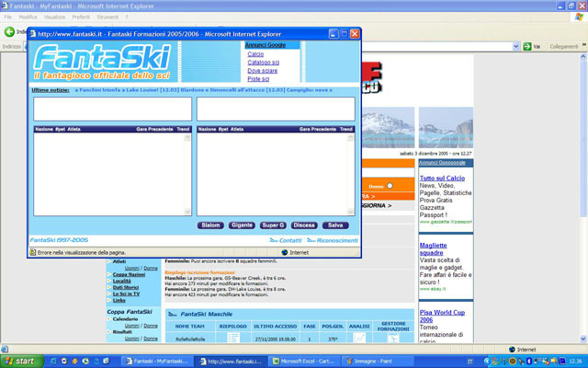Image resolution: width=588 pixels, height=368 pixels.
Task: Click the Slalom button
Action: [210, 224]
